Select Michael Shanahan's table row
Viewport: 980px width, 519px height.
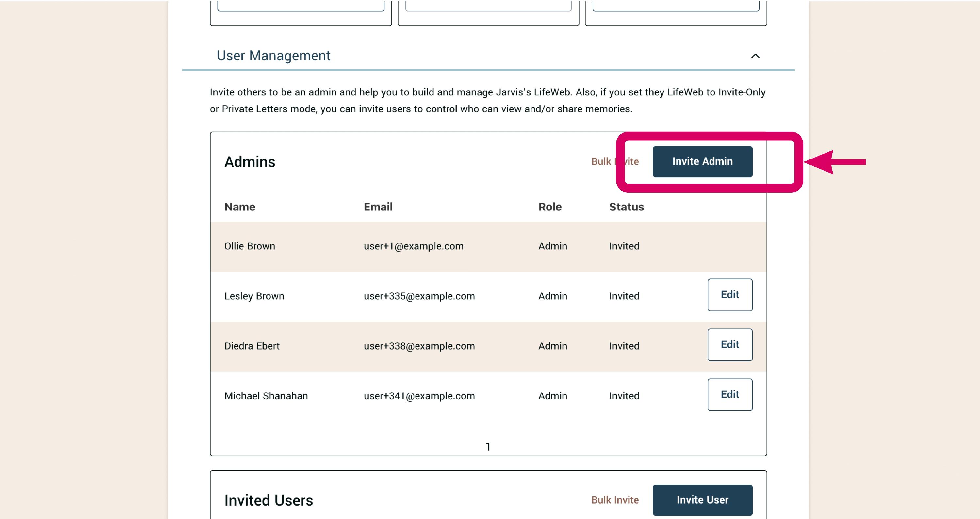[457, 396]
